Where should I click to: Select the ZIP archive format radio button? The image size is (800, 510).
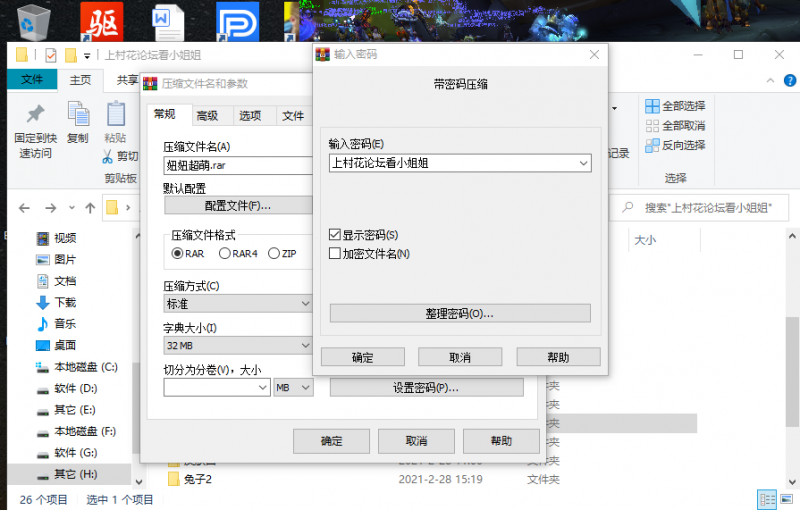[x=275, y=254]
